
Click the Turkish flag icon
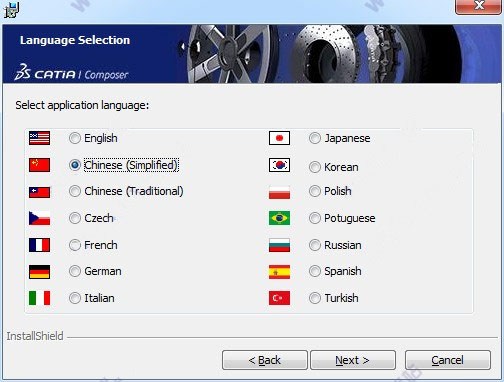pos(279,298)
